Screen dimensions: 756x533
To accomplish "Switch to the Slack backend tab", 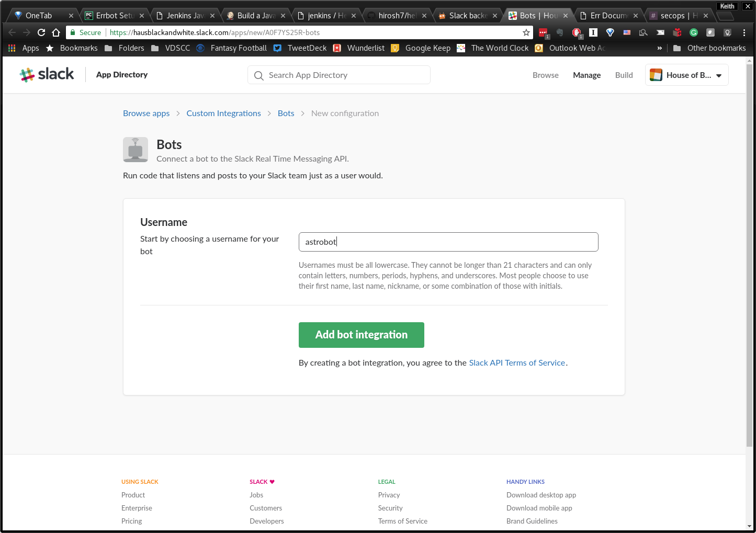I will (467, 16).
